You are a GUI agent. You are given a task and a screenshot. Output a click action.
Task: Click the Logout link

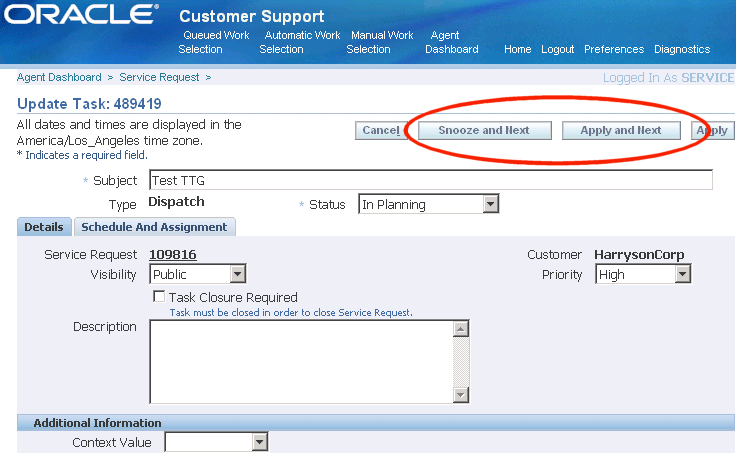(x=558, y=49)
